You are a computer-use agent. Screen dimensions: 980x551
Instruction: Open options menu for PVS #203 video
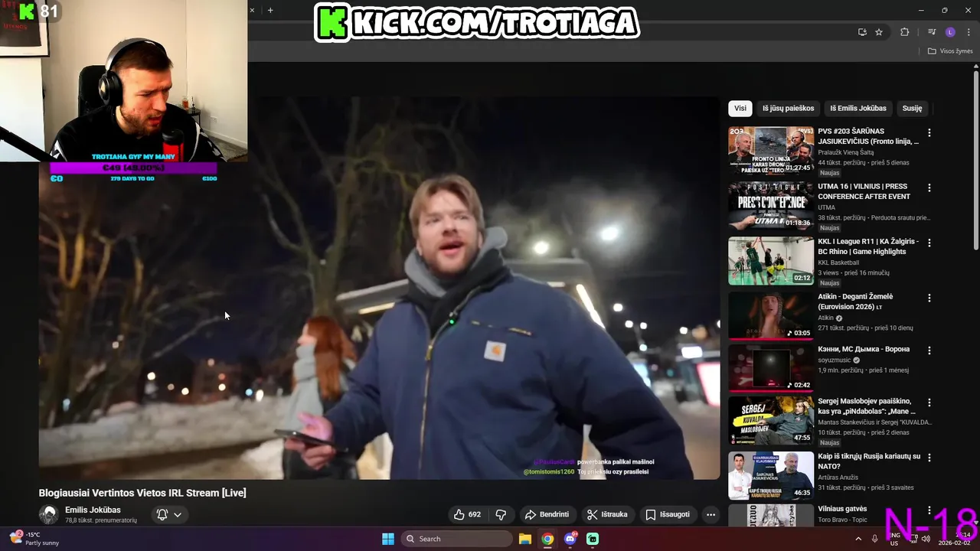[929, 132]
